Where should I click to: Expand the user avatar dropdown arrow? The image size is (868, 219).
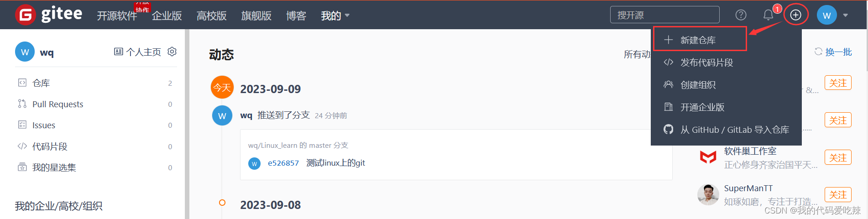point(846,15)
